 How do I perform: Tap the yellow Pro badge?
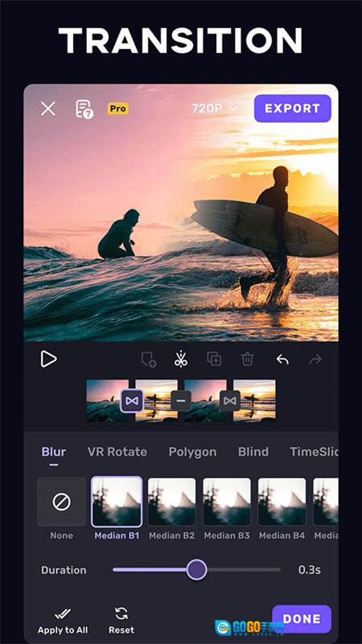coord(117,109)
